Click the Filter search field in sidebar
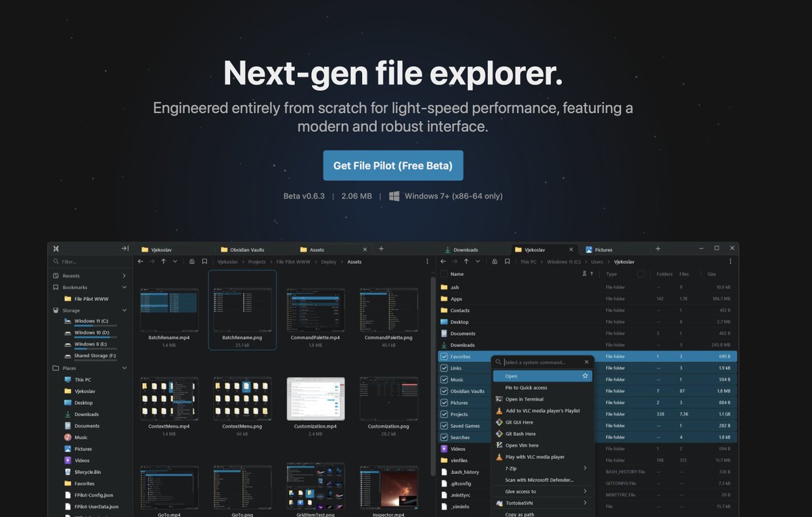The image size is (812, 517). pos(90,262)
